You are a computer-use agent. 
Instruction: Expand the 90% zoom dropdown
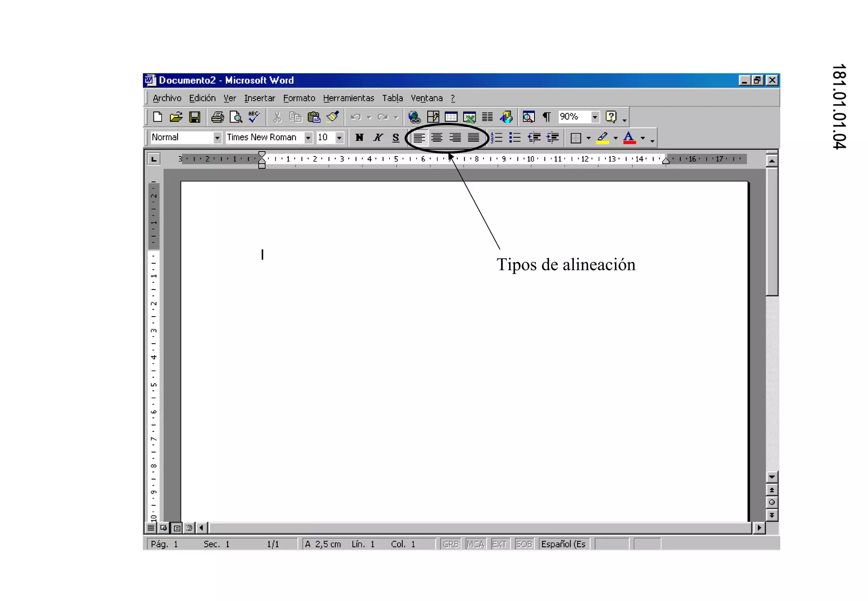pos(595,117)
